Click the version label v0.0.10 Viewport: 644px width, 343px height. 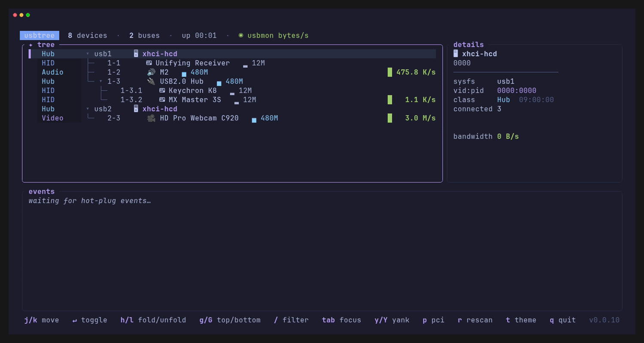click(x=605, y=320)
